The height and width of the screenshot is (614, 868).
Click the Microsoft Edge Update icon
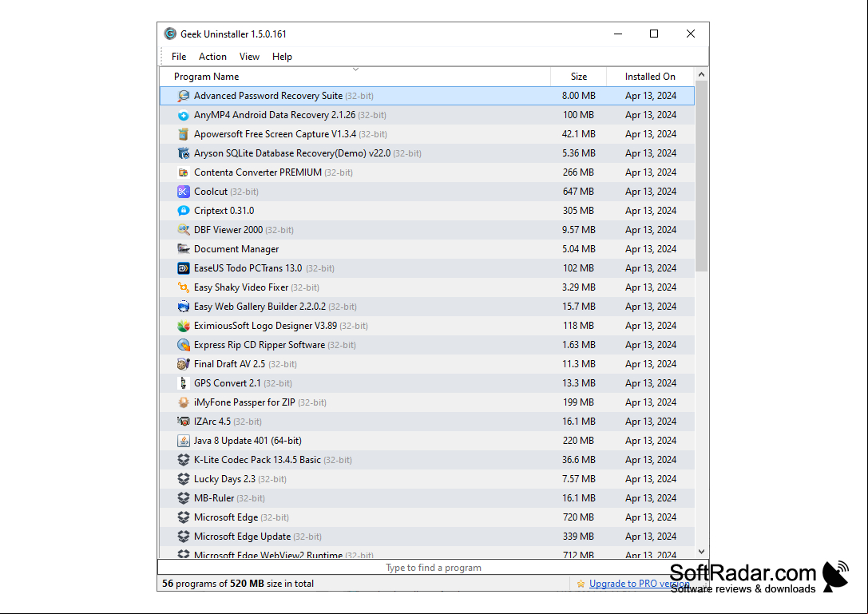point(183,537)
